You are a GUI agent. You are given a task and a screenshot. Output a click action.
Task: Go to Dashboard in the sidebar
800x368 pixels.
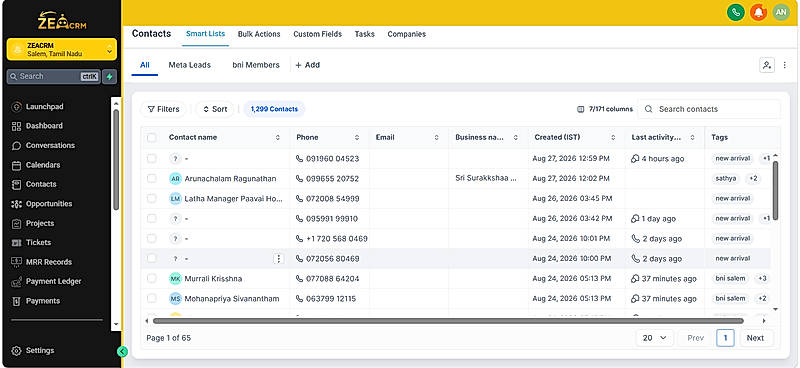click(44, 126)
